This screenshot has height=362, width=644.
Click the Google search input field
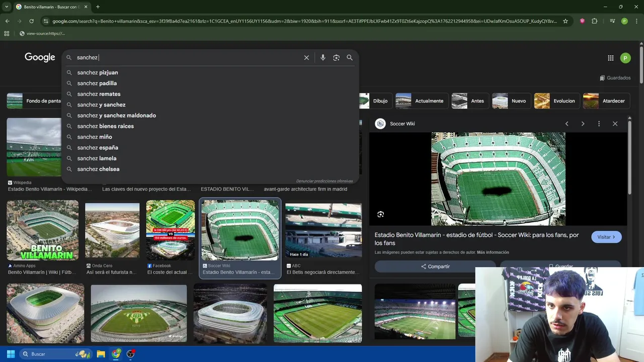(189, 58)
